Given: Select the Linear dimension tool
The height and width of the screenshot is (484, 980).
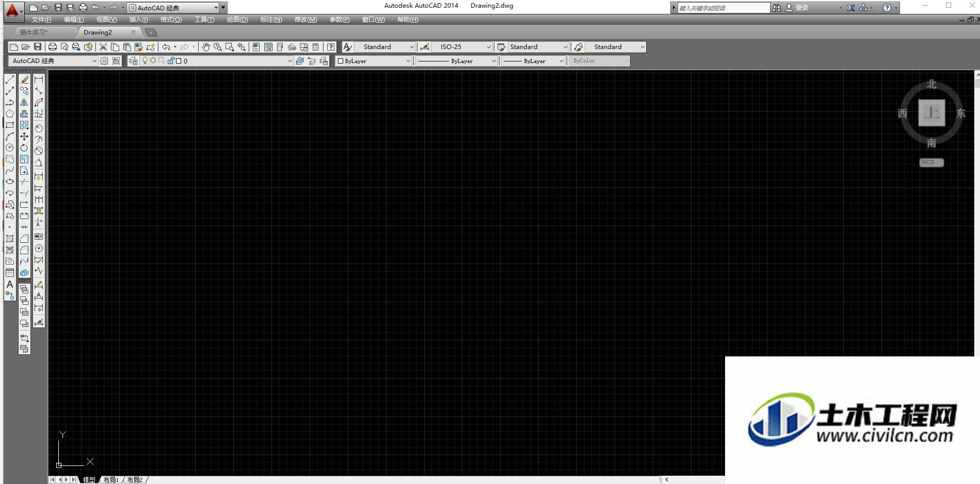Looking at the screenshot, I should coord(39,80).
